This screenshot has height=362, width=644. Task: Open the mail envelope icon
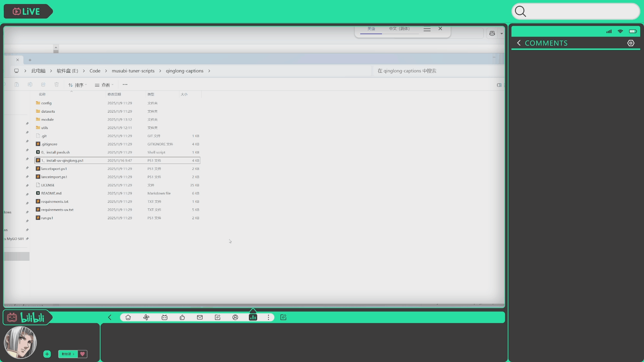pyautogui.click(x=200, y=317)
